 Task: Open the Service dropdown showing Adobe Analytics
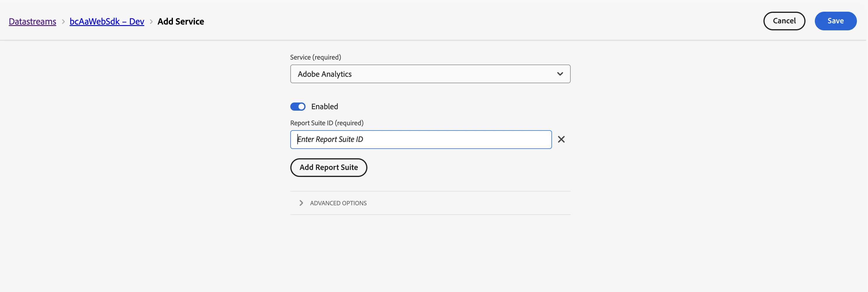pos(430,74)
